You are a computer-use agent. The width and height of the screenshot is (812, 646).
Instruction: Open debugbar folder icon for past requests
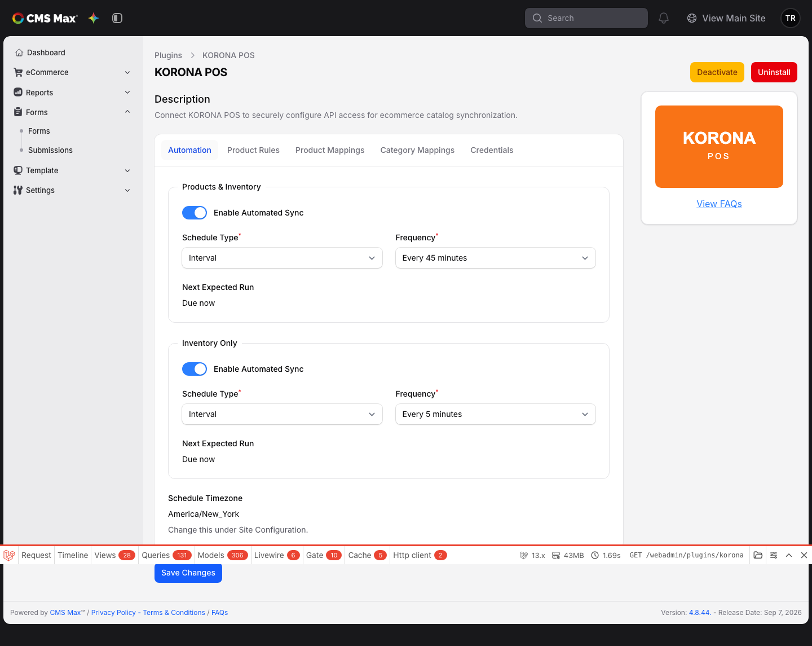[758, 555]
